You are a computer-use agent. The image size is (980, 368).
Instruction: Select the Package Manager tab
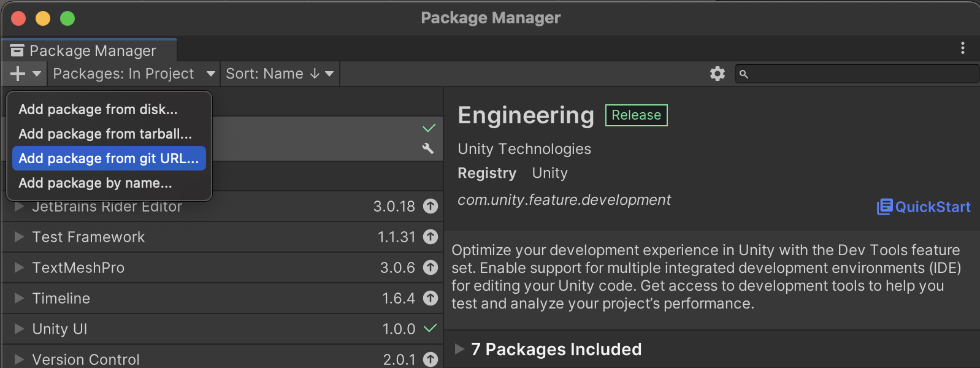pyautogui.click(x=90, y=50)
